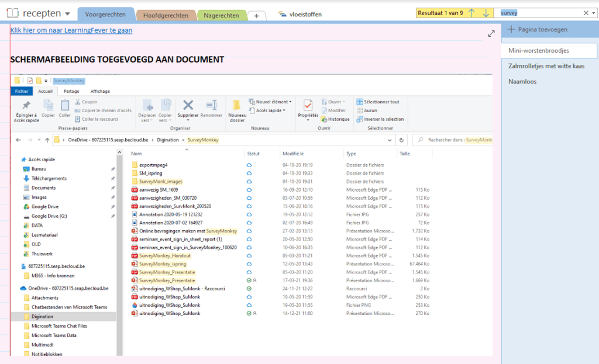Select the Google Drive tree item
599x364 pixels.
(44, 207)
